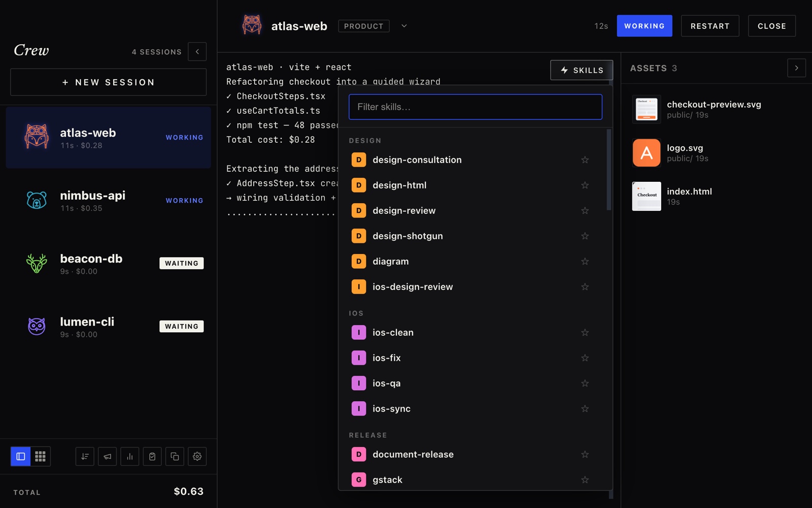The image size is (812, 508).
Task: Open the logo.svg asset thumbnail
Action: (647, 153)
